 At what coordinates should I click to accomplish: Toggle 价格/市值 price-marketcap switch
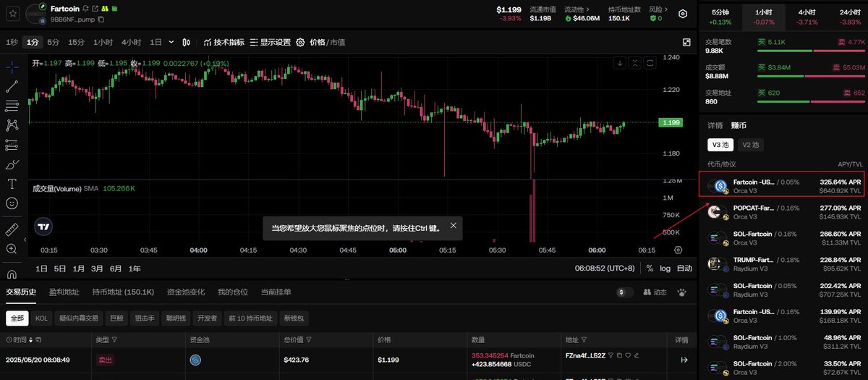pos(328,42)
